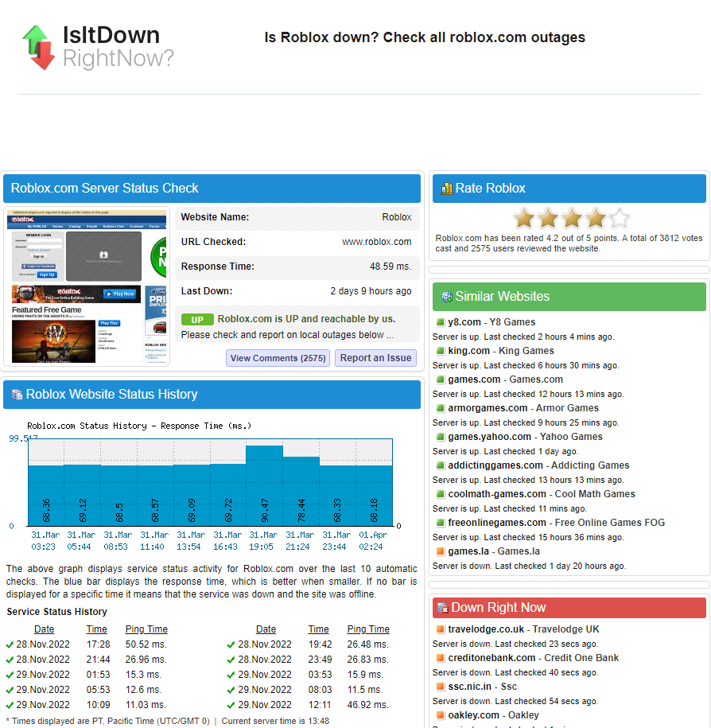The width and height of the screenshot is (711, 728).
Task: Click the icon beside Down Right Now
Action: pos(442,608)
